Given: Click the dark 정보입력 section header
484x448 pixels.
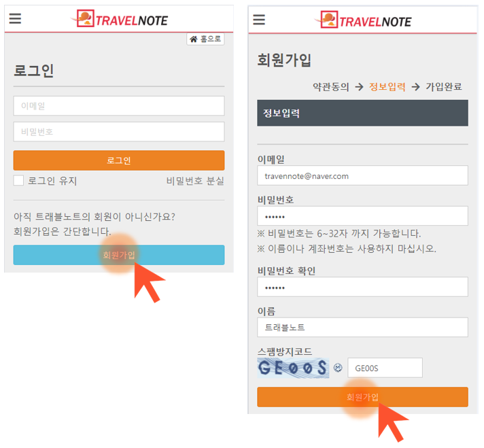Looking at the screenshot, I should (362, 113).
